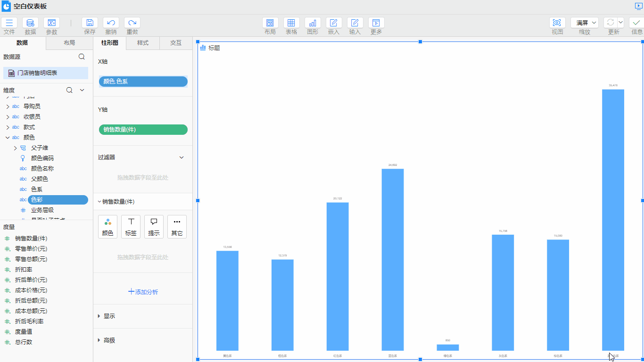Open the Chart (图形) component icon
644x362 pixels.
313,23
